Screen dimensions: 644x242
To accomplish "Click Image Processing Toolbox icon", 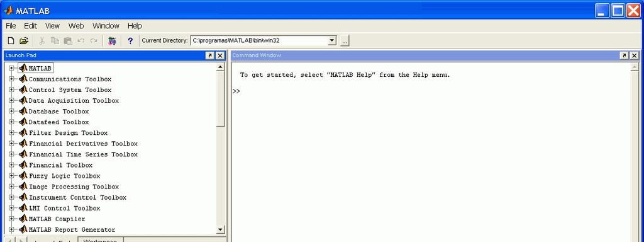I will click(x=23, y=187).
